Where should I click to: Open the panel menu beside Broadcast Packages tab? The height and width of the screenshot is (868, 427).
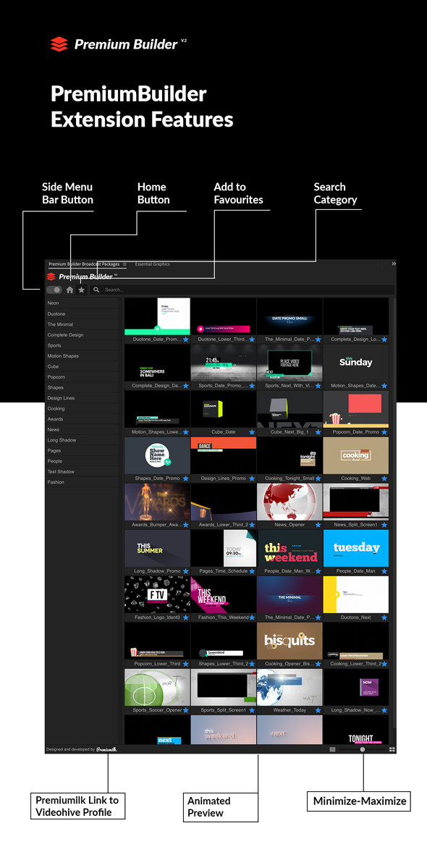pos(124,265)
